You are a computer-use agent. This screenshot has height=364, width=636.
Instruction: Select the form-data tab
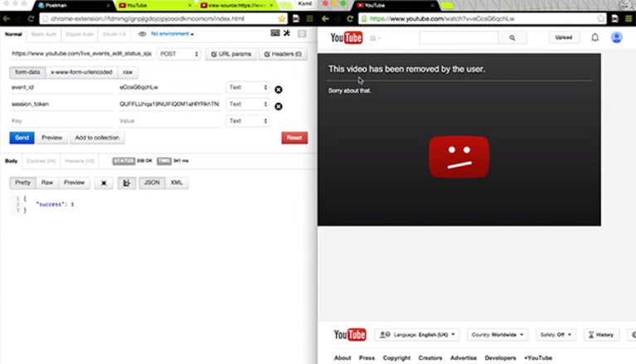(x=27, y=72)
